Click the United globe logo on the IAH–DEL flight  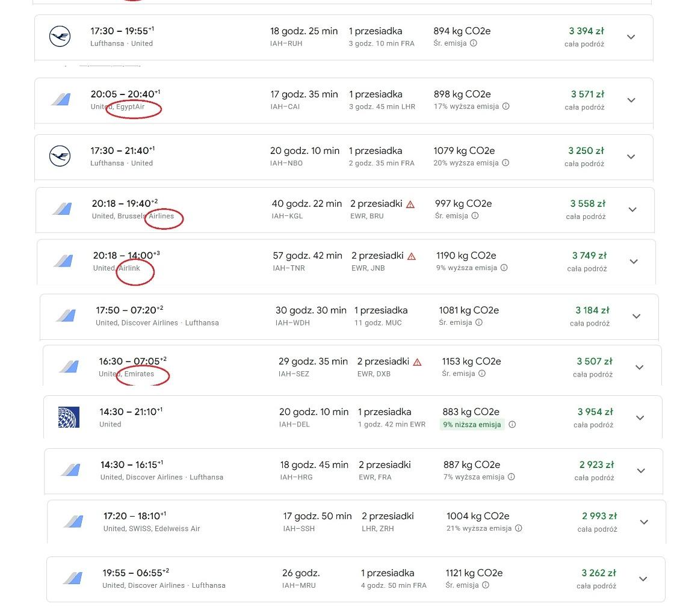pos(69,417)
